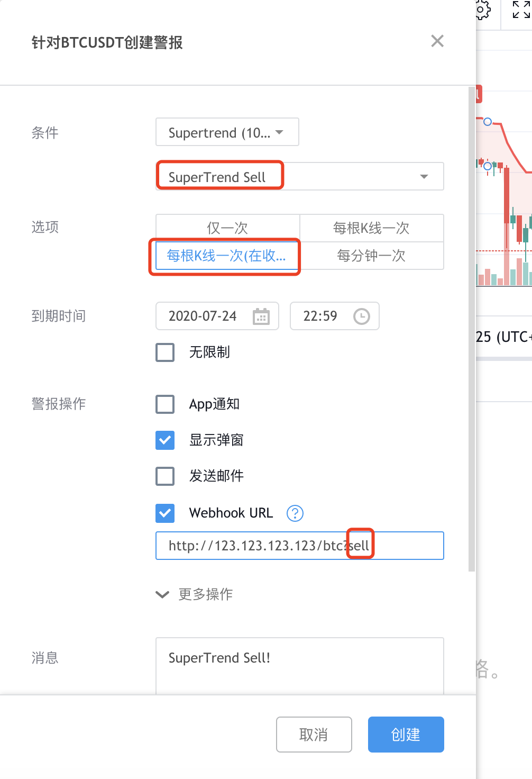
Task: Close the BTCUSDT alert dialog
Action: pos(437,41)
